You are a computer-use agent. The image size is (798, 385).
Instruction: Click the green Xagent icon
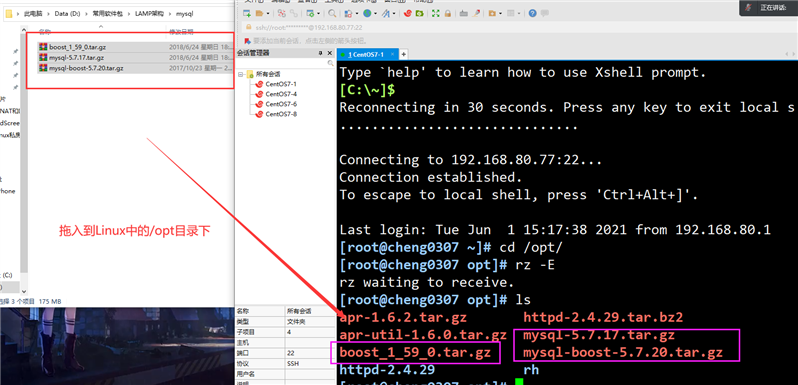pos(419,13)
